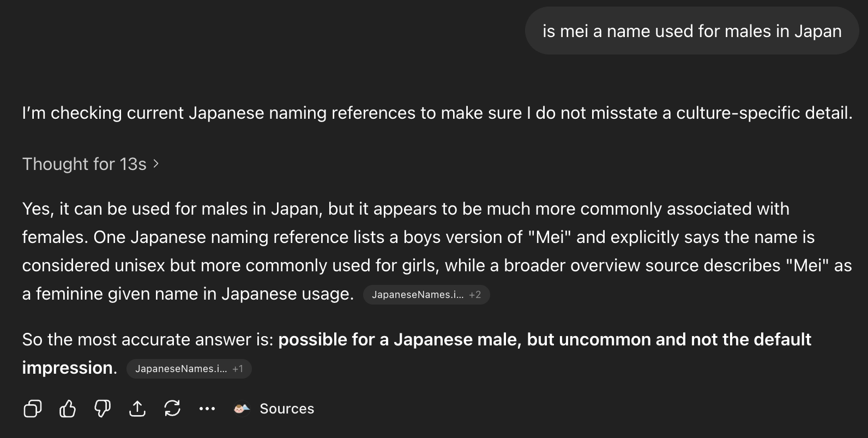
Task: Regenerate the response with the refresh icon
Action: 172,409
